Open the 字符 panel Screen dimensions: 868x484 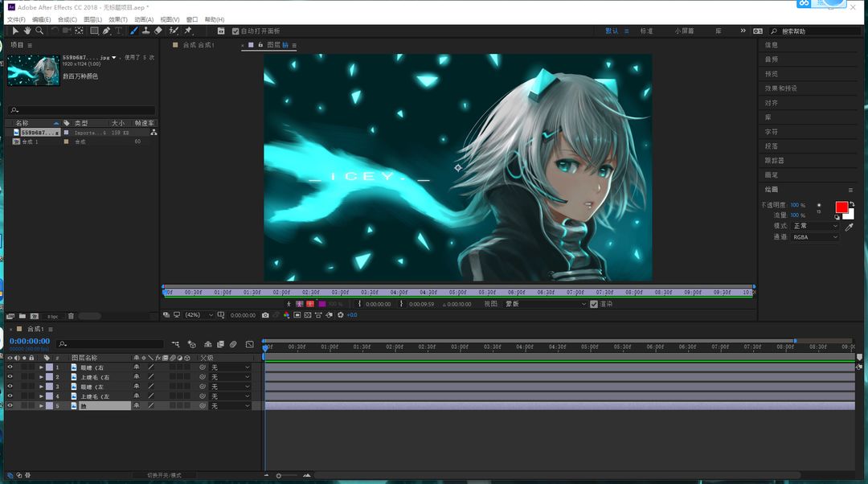click(771, 132)
